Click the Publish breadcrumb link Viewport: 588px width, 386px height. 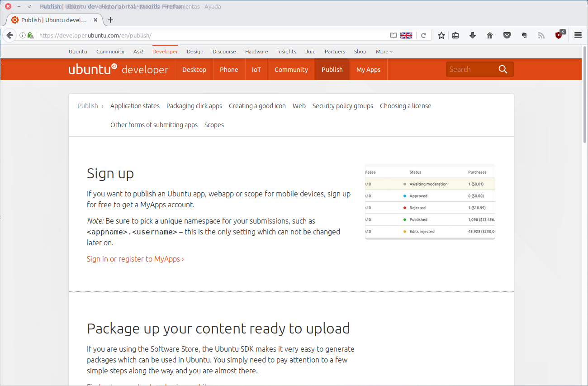click(88, 106)
